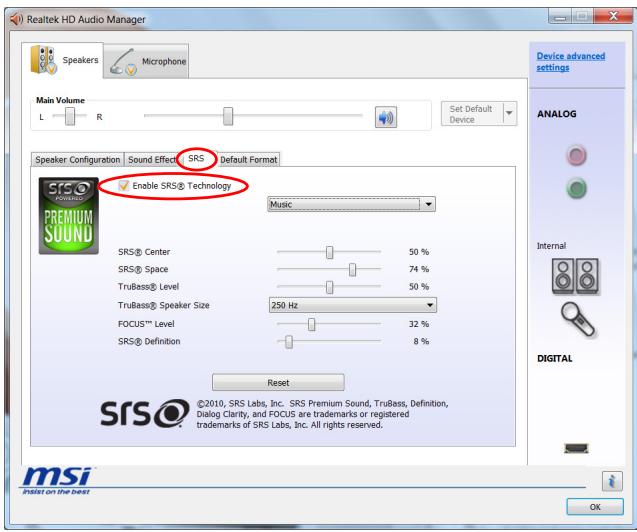Image resolution: width=637 pixels, height=532 pixels.
Task: Open the information icon button
Action: point(612,481)
